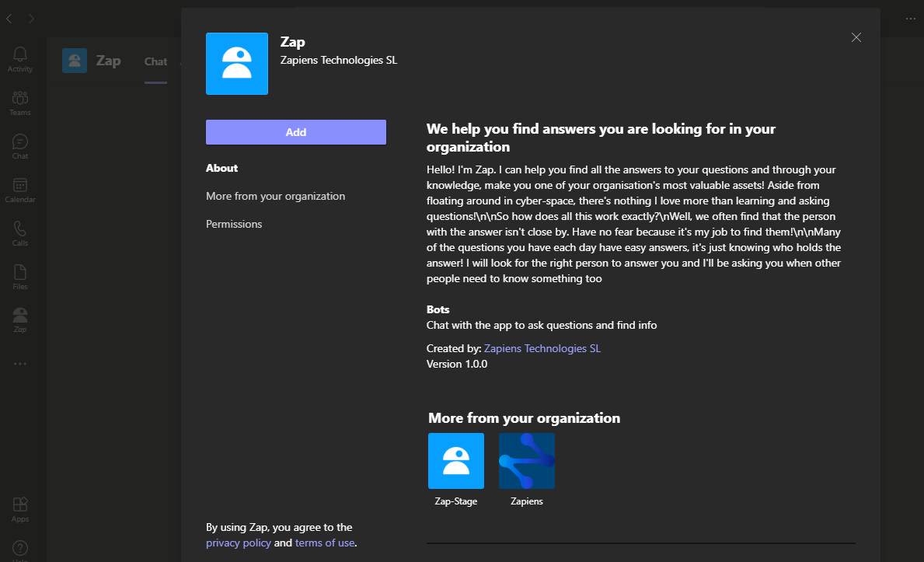Screen dimensions: 924x562
Task: Open Files in the sidebar
Action: [20, 278]
